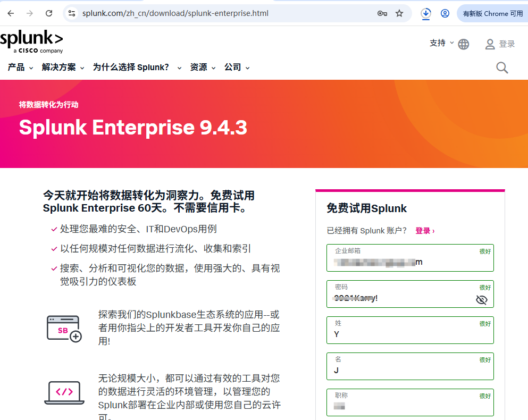Image resolution: width=528 pixels, height=420 pixels.
Task: Expand the 公司 menu
Action: [x=237, y=68]
